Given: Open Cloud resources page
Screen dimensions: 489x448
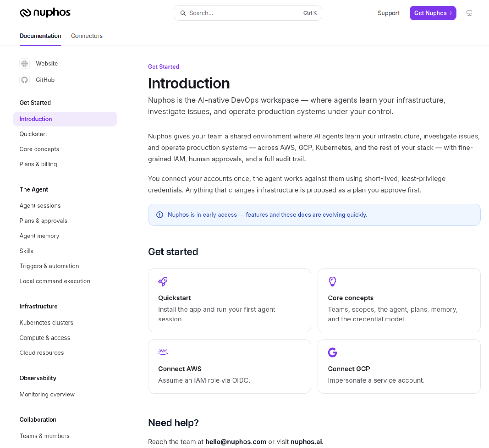Looking at the screenshot, I should coord(42,353).
